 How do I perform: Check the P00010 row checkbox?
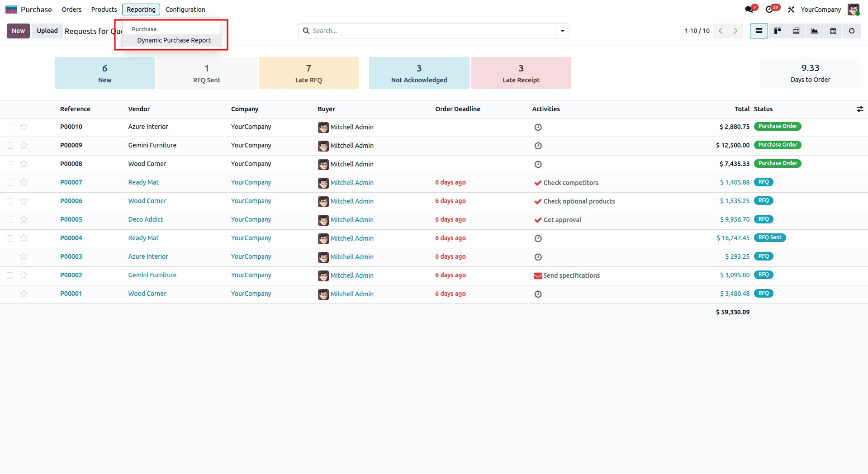[10, 127]
